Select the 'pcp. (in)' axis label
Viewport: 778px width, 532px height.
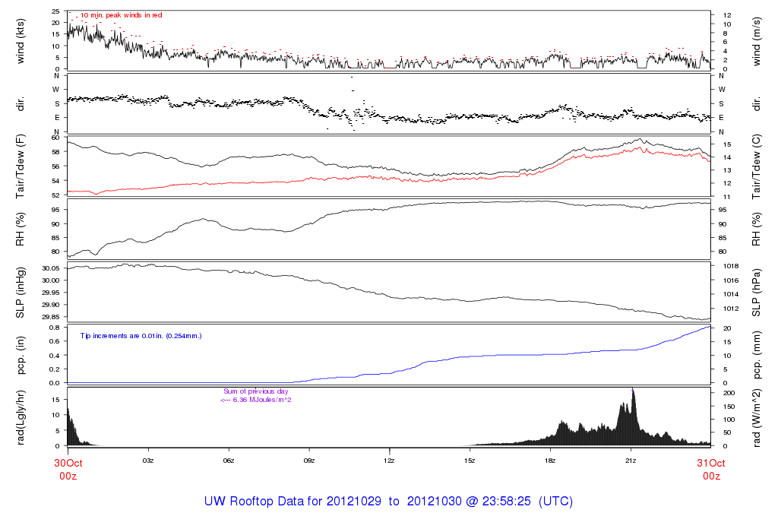21,356
